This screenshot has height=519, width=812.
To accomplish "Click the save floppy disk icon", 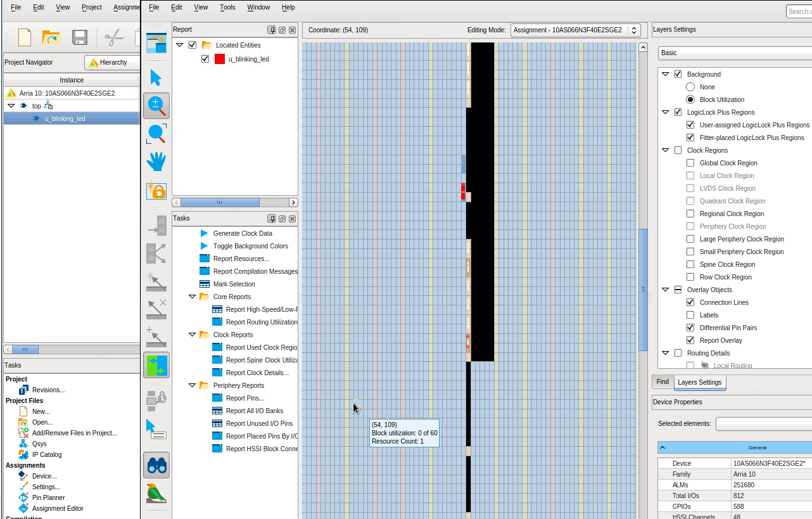I will (80, 37).
